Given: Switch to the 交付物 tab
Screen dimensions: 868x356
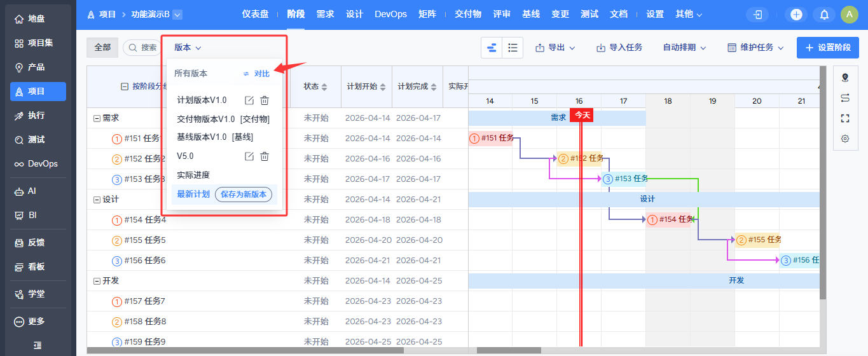Looking at the screenshot, I should (x=467, y=14).
